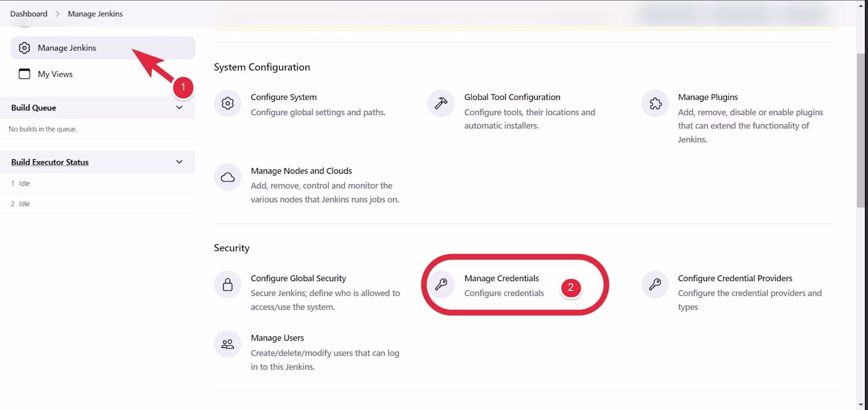Screen dimensions: 868x410
Task: Open the Build Executor Status link
Action: coord(50,162)
